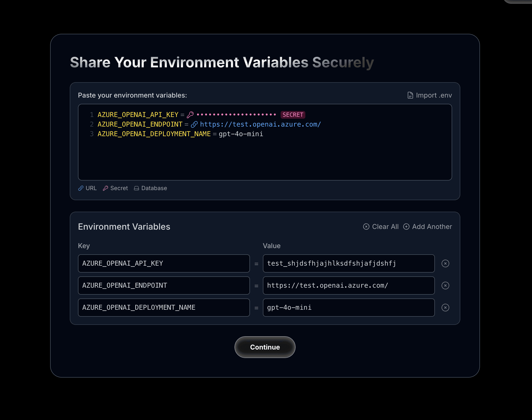Remove the AZURE_OPENAI_DEPLOYMENT_NAME row
The width and height of the screenshot is (532, 420).
[x=445, y=307]
